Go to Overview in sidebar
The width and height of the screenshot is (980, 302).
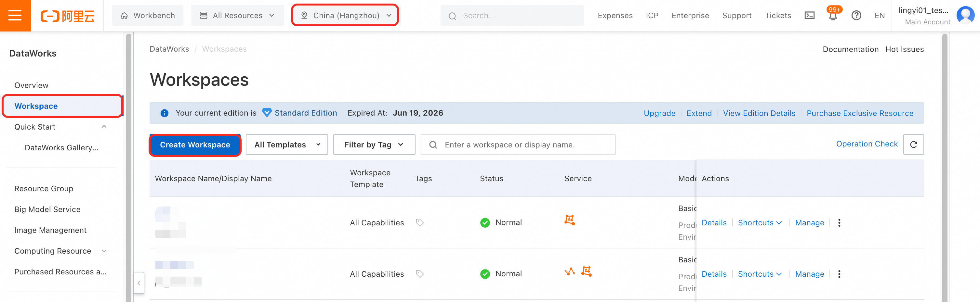click(32, 85)
